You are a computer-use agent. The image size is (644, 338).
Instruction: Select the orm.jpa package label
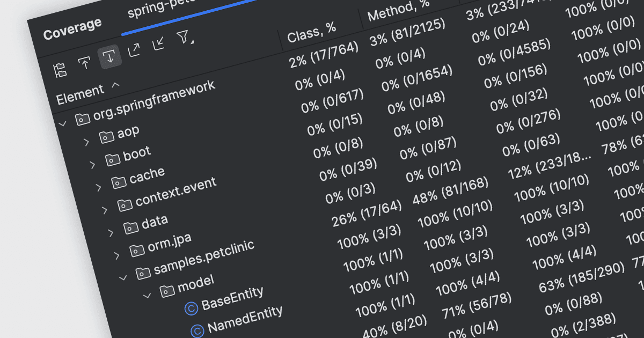169,243
